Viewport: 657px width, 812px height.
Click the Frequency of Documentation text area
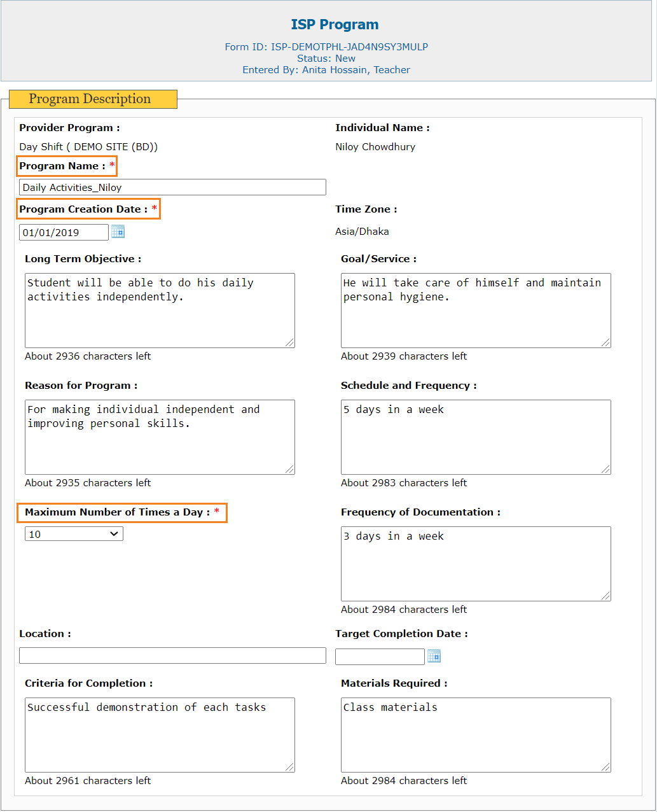tap(476, 564)
